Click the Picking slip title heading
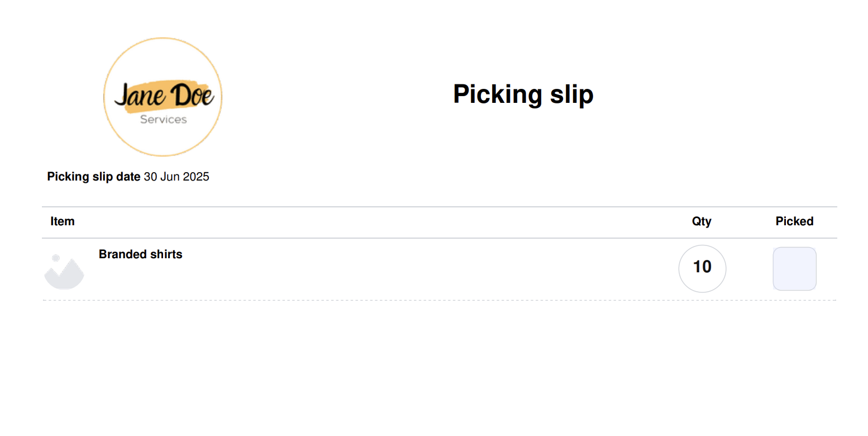868x436 pixels. (x=523, y=94)
